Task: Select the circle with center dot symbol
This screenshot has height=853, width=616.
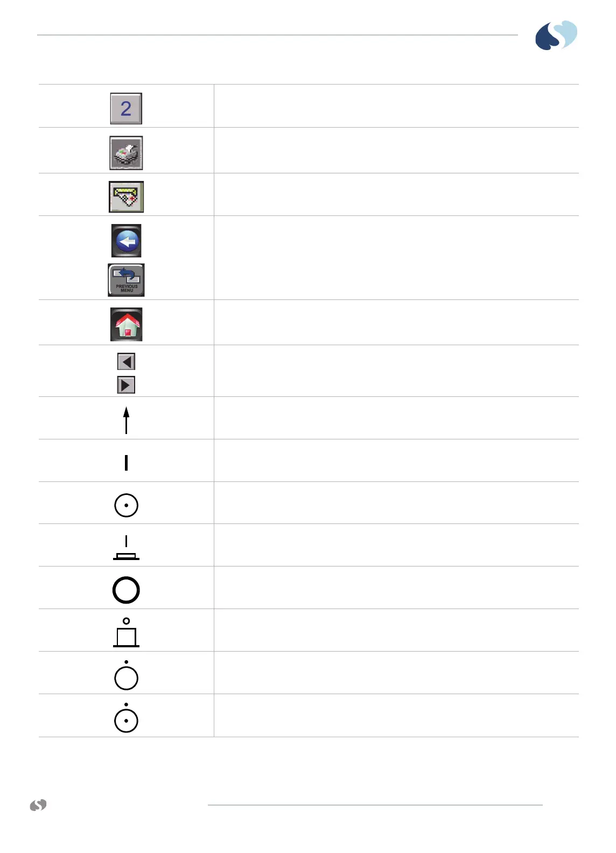Action: 126,505
